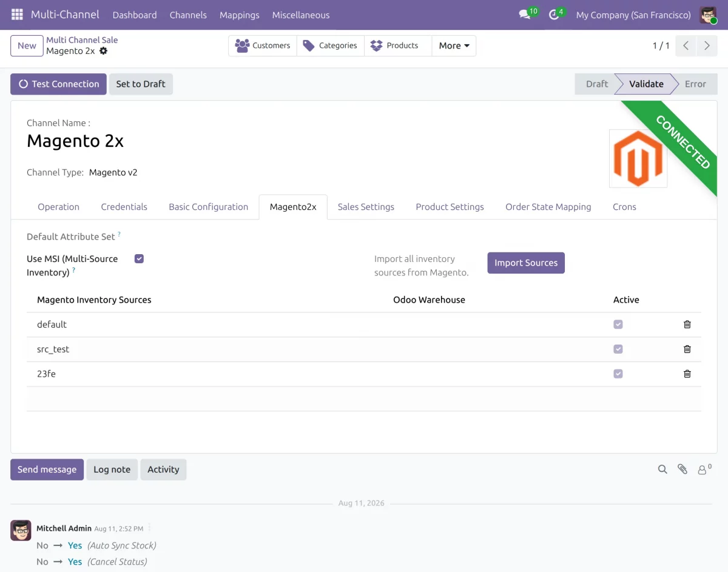
Task: Open the Channels menu
Action: [x=188, y=15]
